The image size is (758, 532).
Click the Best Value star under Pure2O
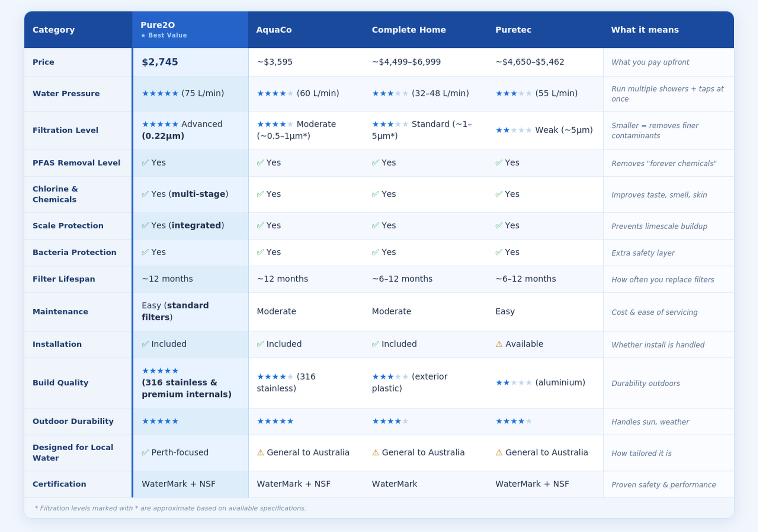pyautogui.click(x=143, y=36)
